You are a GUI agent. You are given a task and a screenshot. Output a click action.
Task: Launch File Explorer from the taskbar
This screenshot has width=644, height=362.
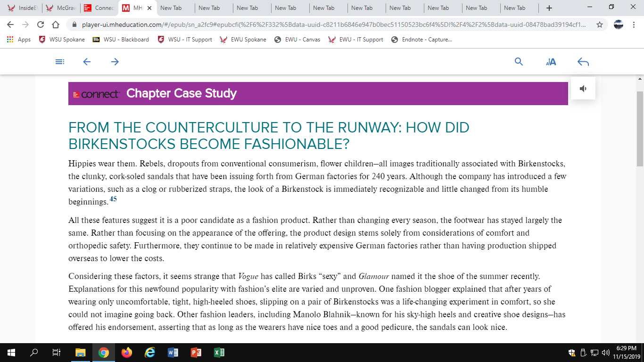80,352
